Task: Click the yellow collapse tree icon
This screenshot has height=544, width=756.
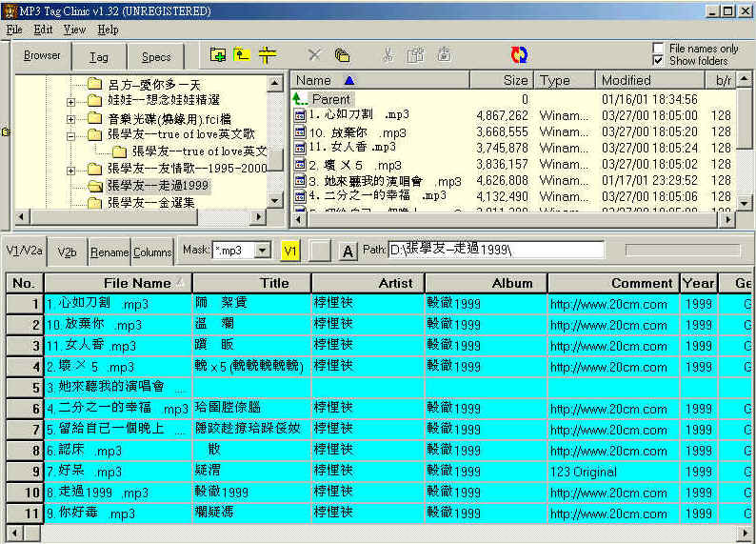Action: point(268,55)
